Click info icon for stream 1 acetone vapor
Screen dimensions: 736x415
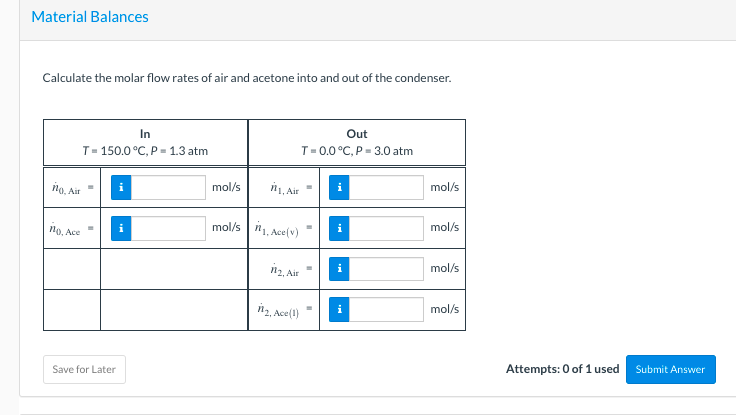[340, 227]
